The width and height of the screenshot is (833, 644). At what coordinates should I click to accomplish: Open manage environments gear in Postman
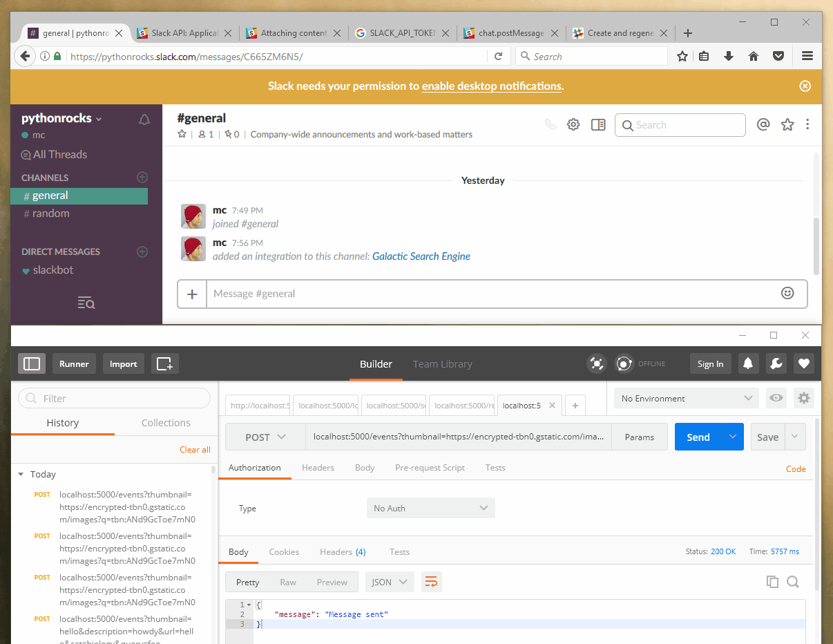pos(803,398)
